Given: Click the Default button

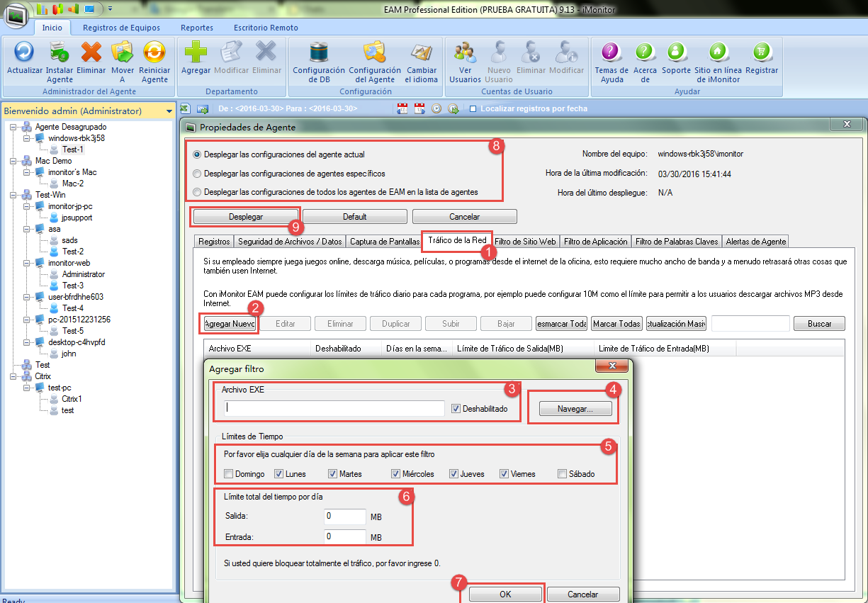Looking at the screenshot, I should (354, 216).
